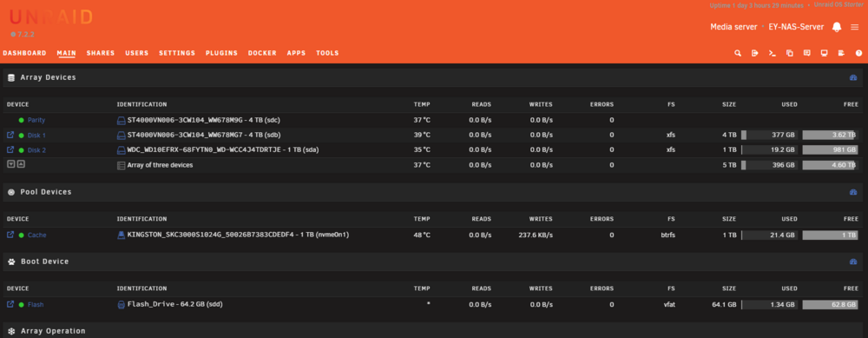
Task: Open the Disk 2 device link
Action: pos(36,150)
